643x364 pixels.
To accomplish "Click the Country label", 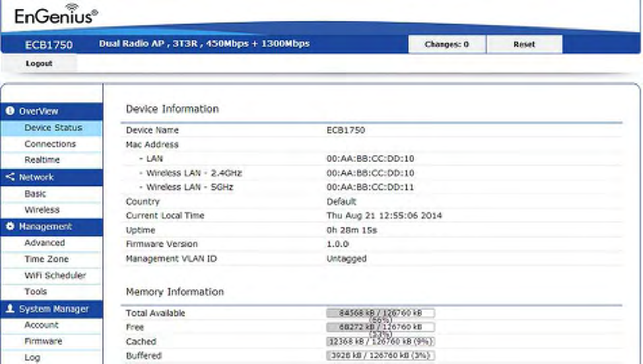I will click(x=143, y=202).
